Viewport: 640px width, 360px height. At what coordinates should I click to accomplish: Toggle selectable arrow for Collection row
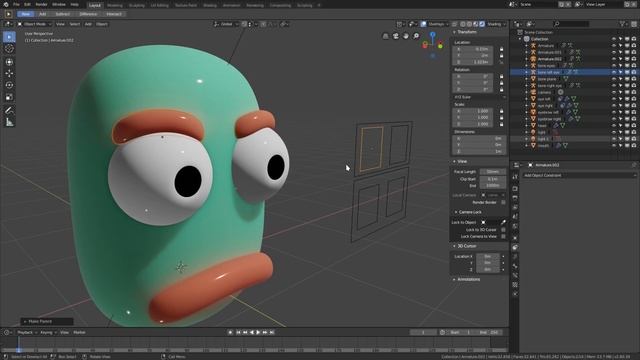(620, 39)
